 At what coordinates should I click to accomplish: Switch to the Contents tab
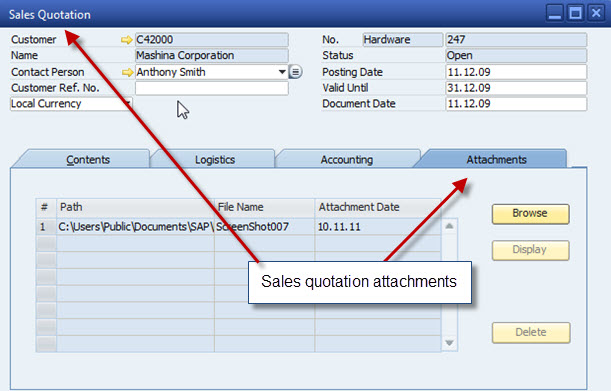[88, 160]
